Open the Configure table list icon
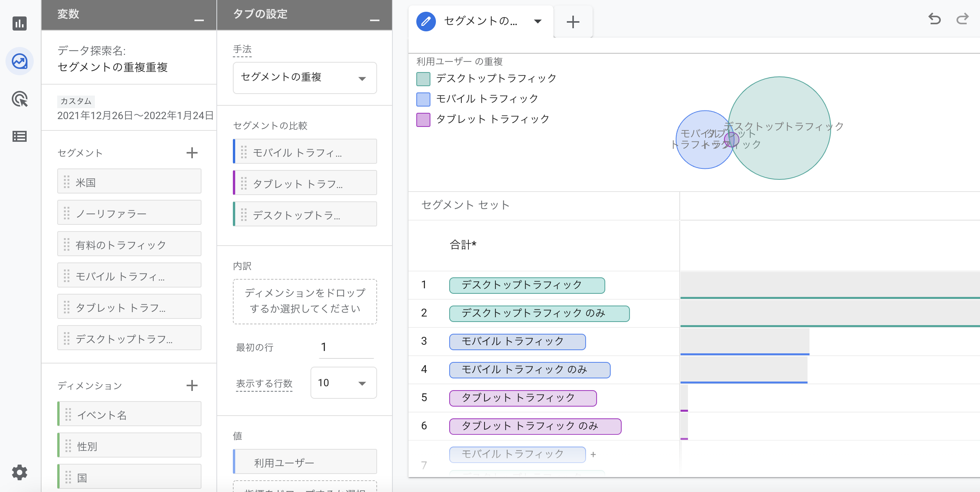Screen dimensions: 980x492 click(x=20, y=136)
